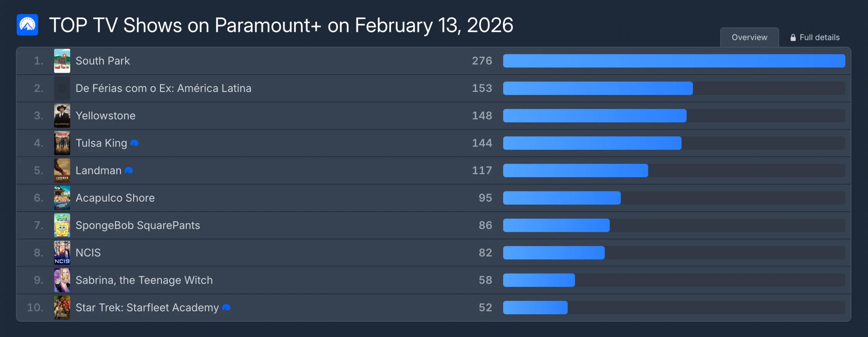The height and width of the screenshot is (337, 868).
Task: Open the Acapulco Shore title link
Action: click(x=115, y=198)
